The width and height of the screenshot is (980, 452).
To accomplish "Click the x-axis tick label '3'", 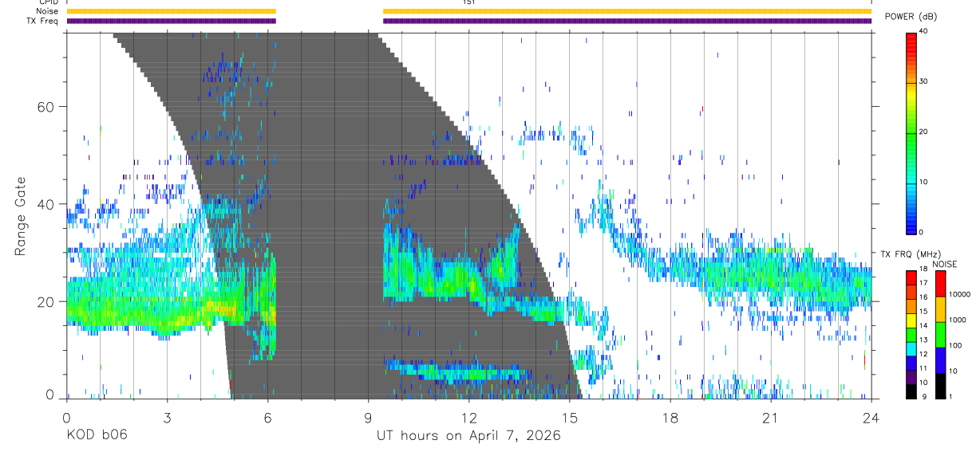I will (x=167, y=417).
